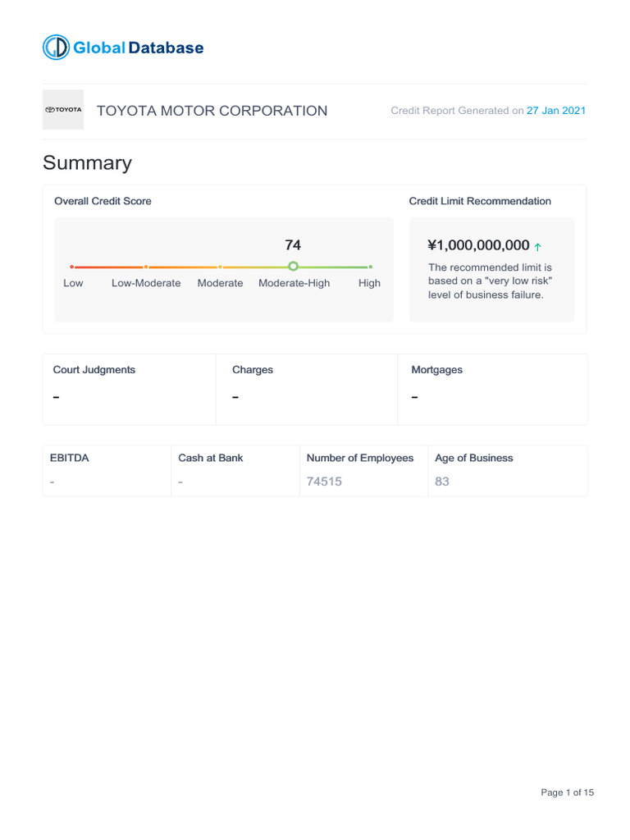Click the Global Database brand name text

[138, 48]
